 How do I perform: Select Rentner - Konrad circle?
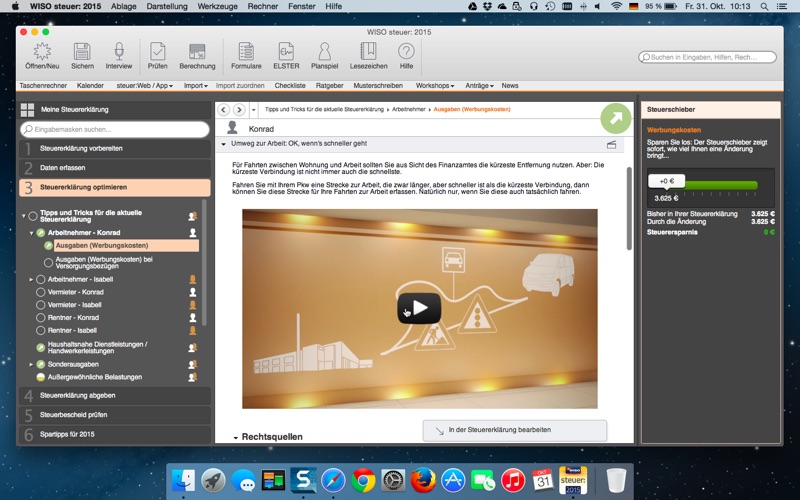click(41, 318)
